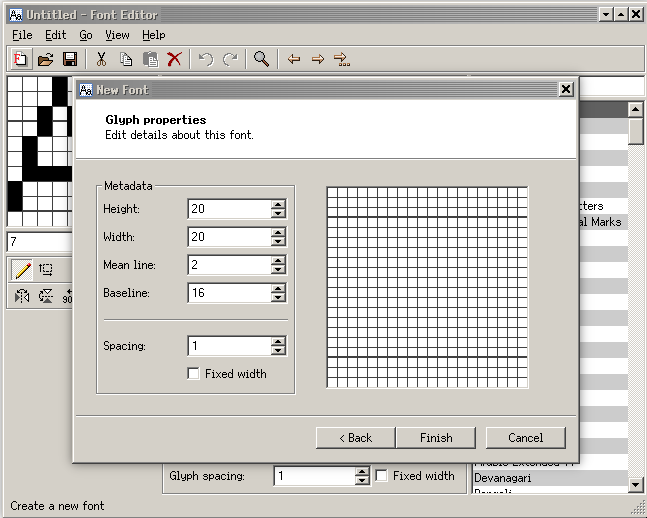Screen dimensions: 647x518
Task: Click the magnifying glass icon
Action: pos(261,60)
